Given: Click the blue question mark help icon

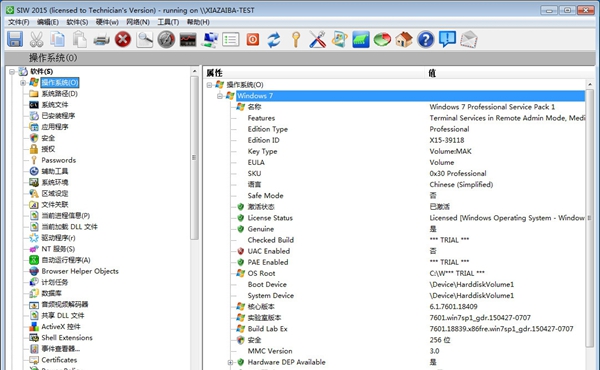Looking at the screenshot, I should (x=426, y=39).
